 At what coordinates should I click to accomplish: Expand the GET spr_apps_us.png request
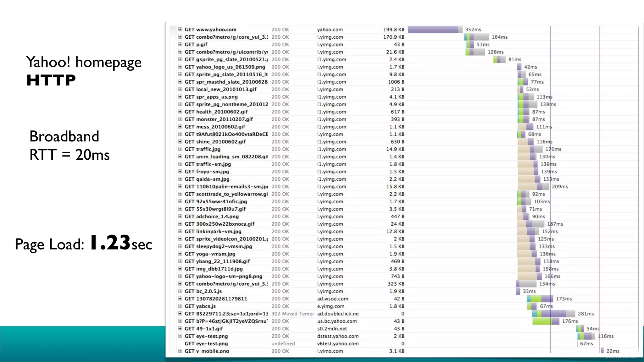coord(180,97)
